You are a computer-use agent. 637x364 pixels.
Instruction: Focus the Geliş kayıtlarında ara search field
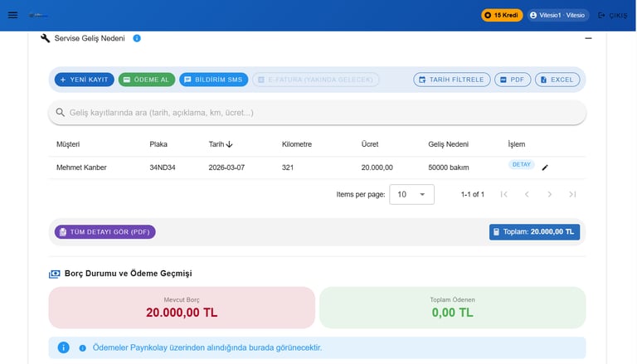pos(317,113)
